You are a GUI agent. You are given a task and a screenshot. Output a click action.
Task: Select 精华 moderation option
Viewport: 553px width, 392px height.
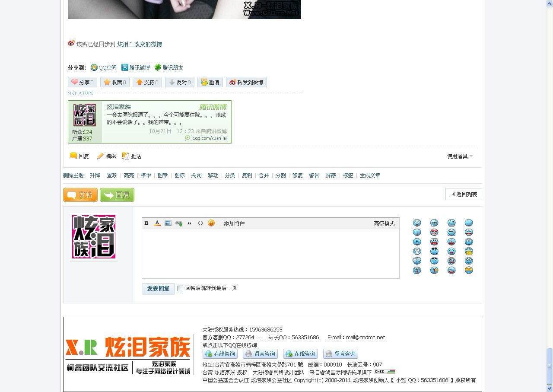point(146,175)
